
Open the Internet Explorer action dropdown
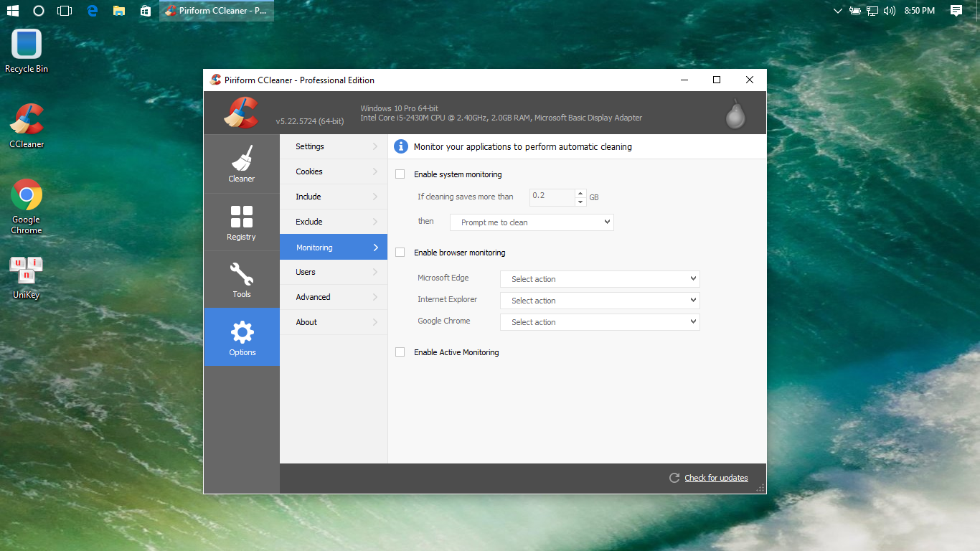tap(600, 301)
